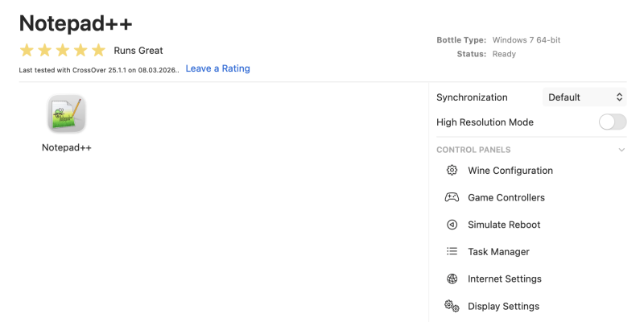Open Game Controllers panel
The image size is (644, 322).
coord(506,197)
